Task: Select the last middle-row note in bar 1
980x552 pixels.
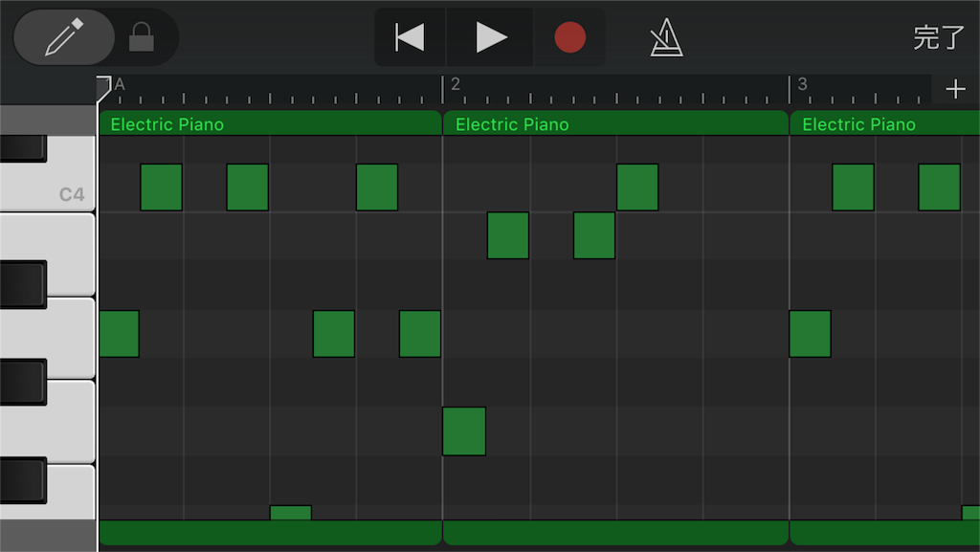Action: point(420,334)
